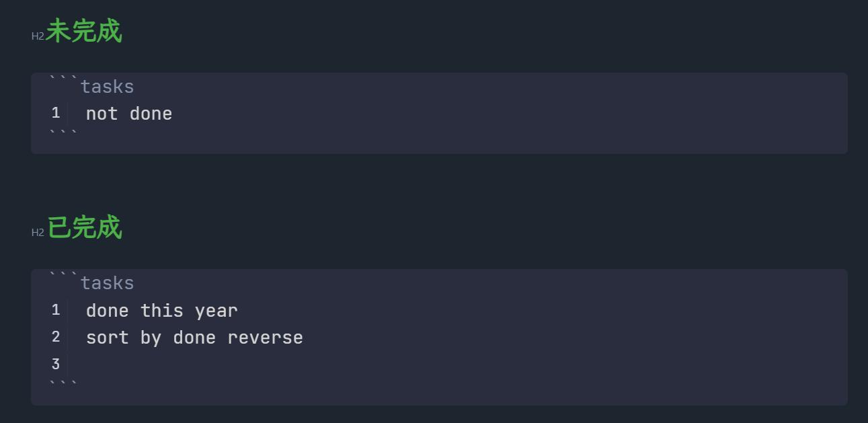Viewport: 868px width, 423px height.
Task: Click the "tasks" language label in first block
Action: [107, 87]
